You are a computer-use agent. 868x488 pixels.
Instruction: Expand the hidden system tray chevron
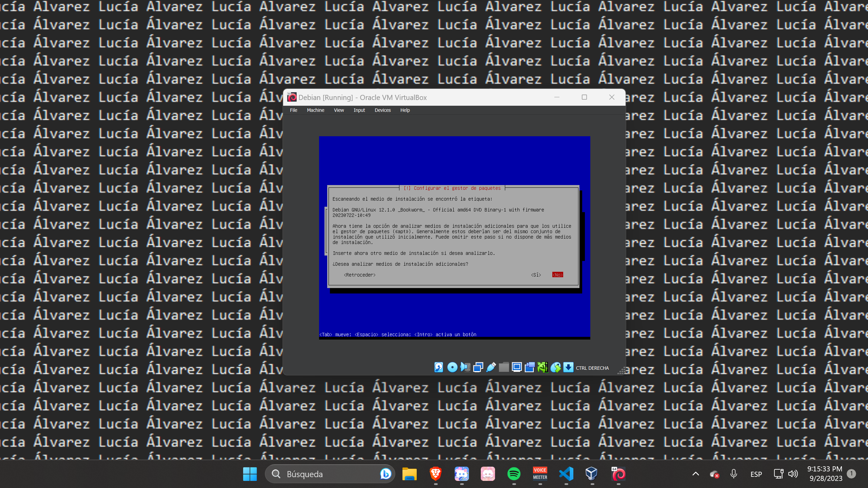click(x=695, y=474)
